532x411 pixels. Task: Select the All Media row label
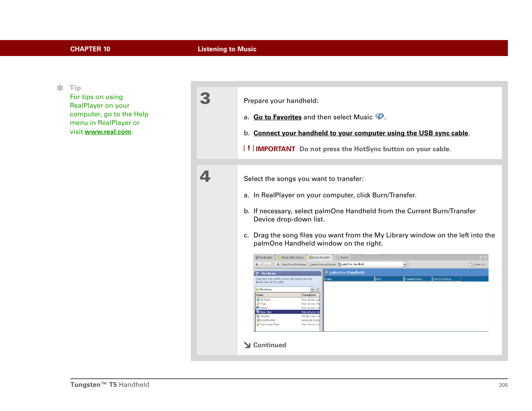(x=265, y=300)
